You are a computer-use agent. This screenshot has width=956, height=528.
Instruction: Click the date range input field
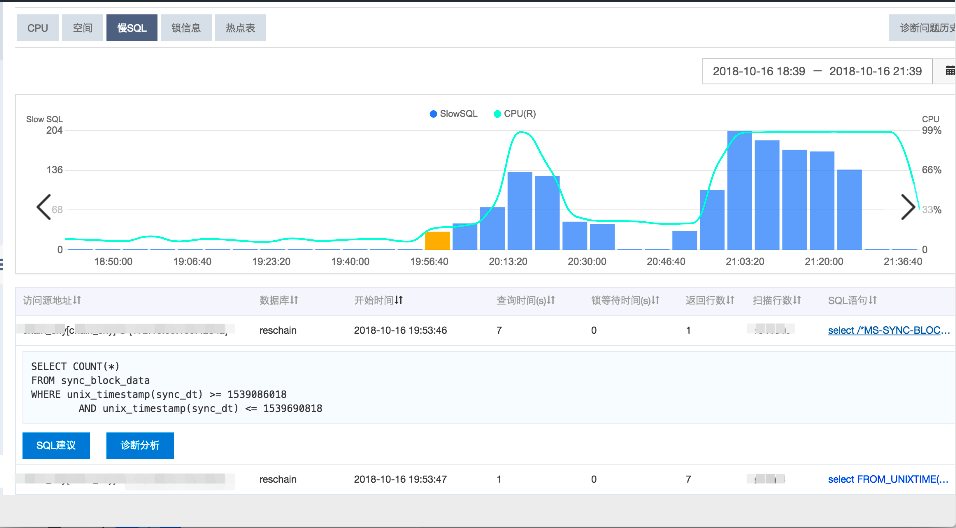click(817, 71)
